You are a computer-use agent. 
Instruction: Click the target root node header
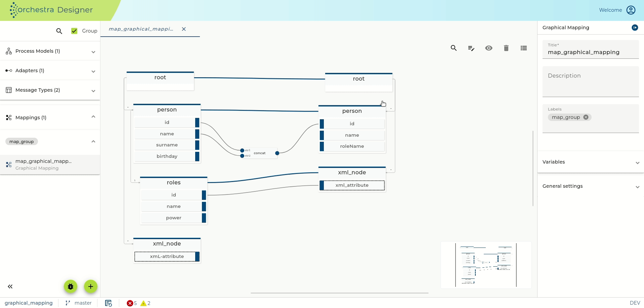359,79
